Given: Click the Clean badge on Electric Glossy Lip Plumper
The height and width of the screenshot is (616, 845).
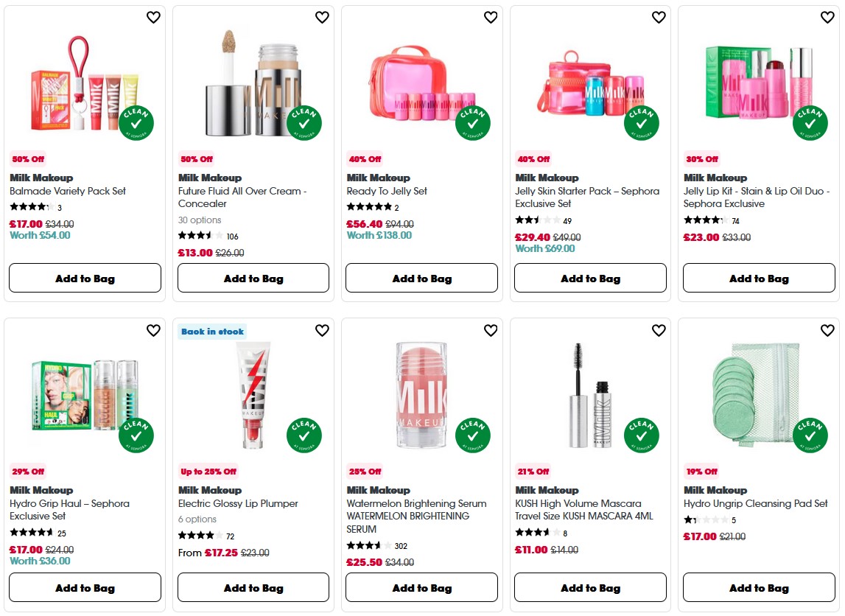Looking at the screenshot, I should tap(304, 435).
